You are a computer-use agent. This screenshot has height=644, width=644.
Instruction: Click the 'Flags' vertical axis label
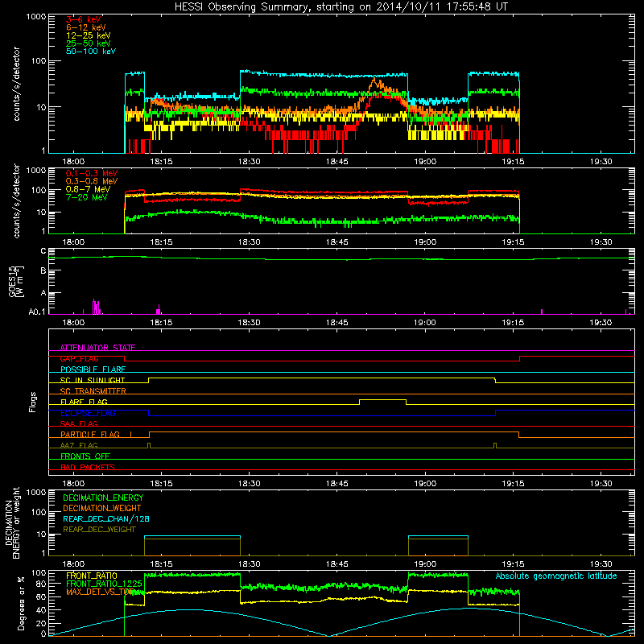coord(33,402)
